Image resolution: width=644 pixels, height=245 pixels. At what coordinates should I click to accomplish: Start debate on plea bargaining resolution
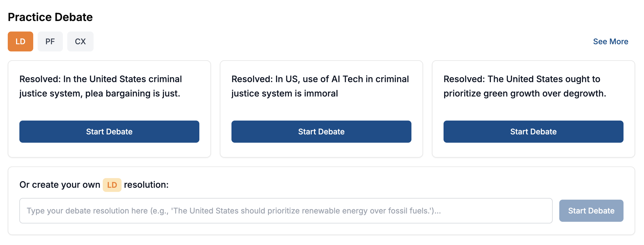point(109,132)
